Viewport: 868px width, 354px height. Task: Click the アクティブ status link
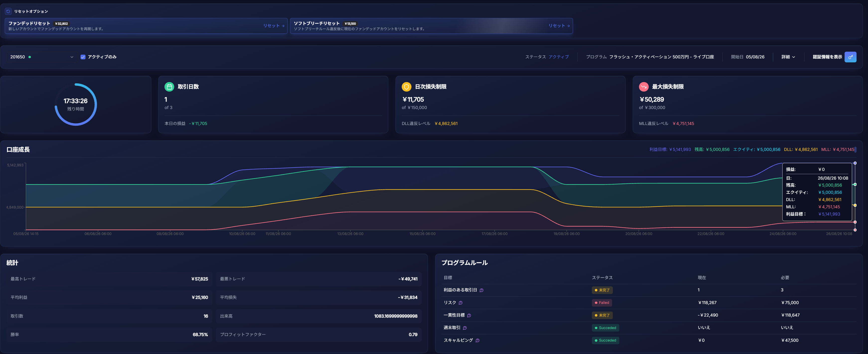pos(558,57)
